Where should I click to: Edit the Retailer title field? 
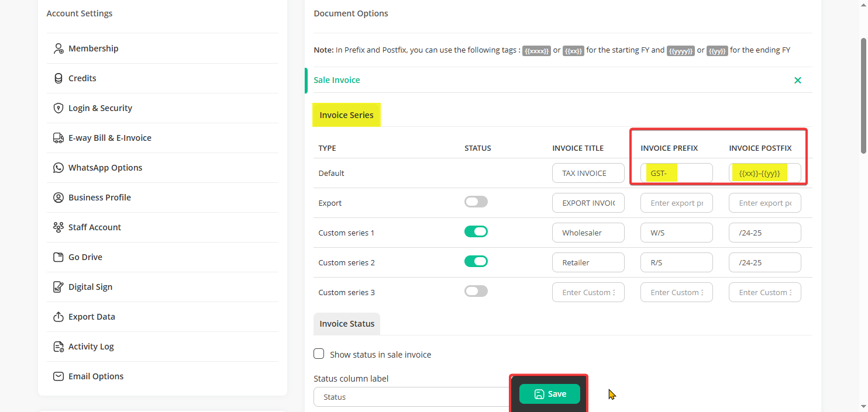pos(588,262)
